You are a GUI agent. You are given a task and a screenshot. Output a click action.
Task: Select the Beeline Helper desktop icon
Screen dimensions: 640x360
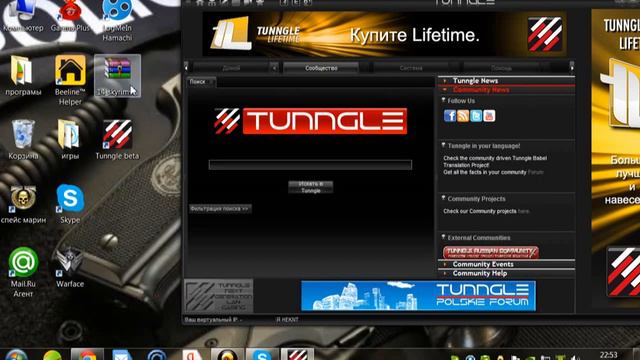point(70,80)
